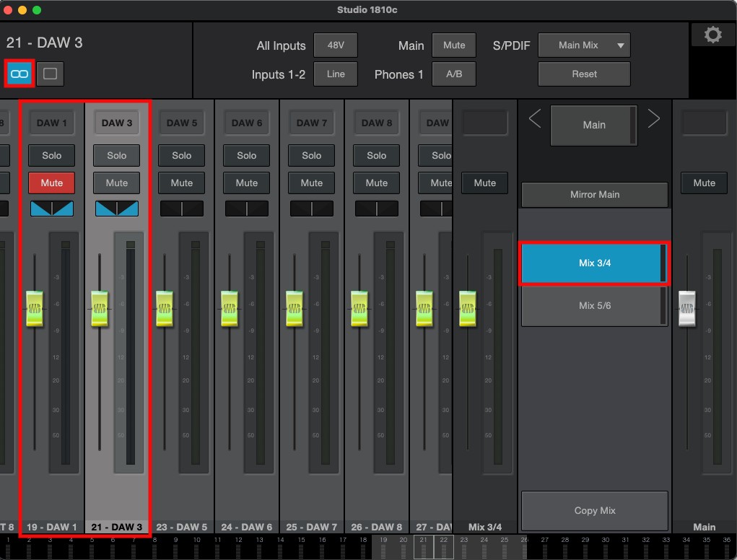Mute the Mix 3/4 output channel

pyautogui.click(x=484, y=183)
